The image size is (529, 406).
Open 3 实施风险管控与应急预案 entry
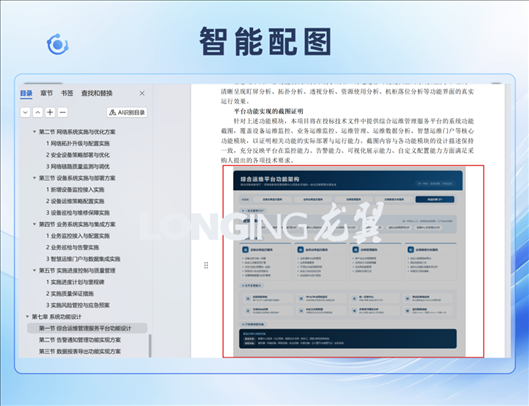point(78,305)
